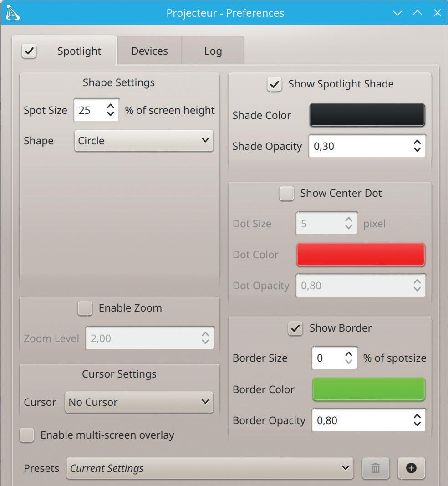The height and width of the screenshot is (486, 448).
Task: Decrease Shade Opacity with down arrow
Action: (417, 150)
